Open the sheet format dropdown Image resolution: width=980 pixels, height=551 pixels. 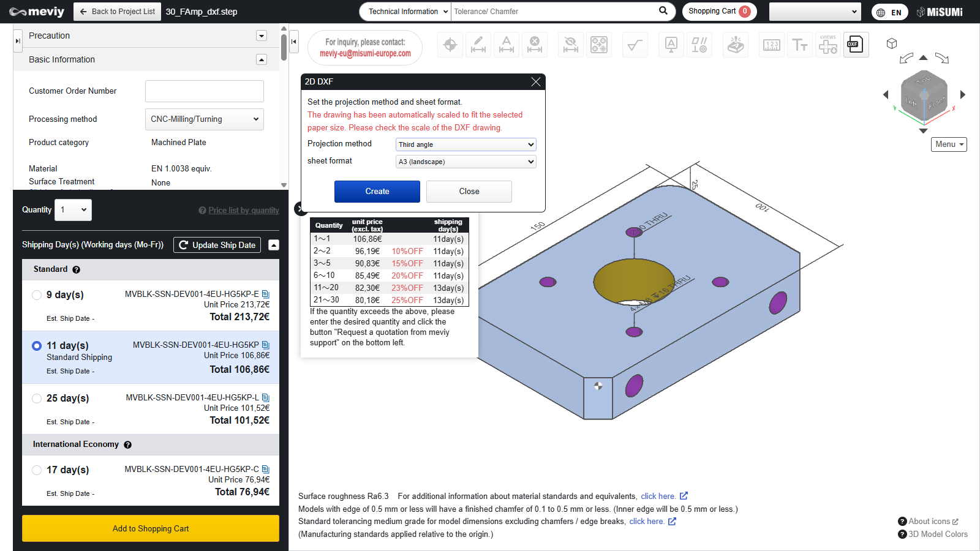click(466, 162)
